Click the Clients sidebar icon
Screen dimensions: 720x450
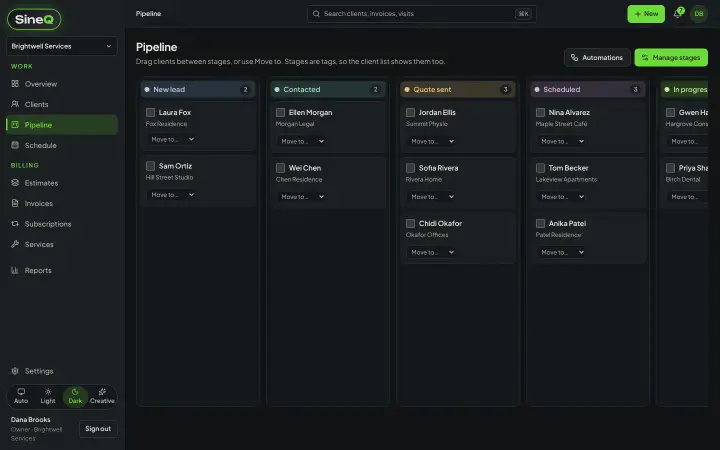[x=15, y=104]
